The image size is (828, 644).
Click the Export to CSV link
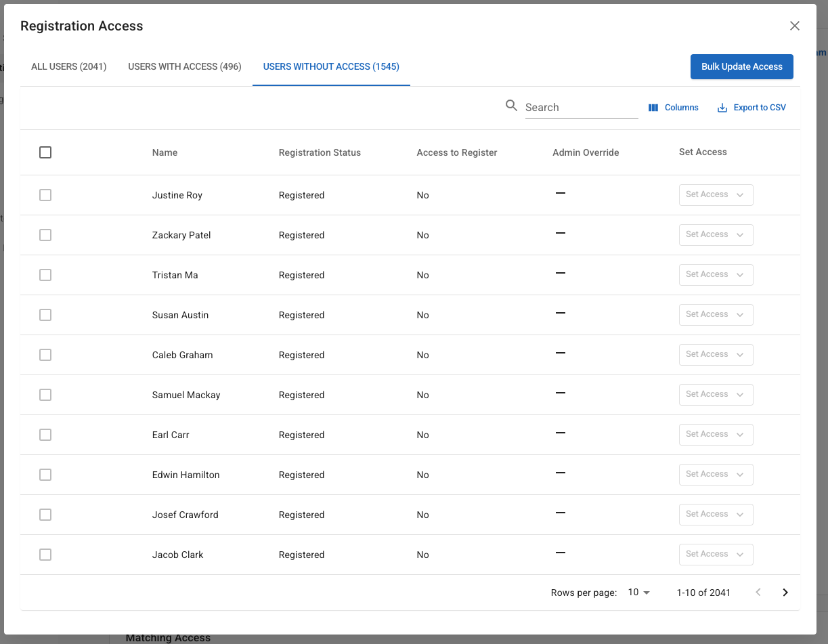(760, 108)
